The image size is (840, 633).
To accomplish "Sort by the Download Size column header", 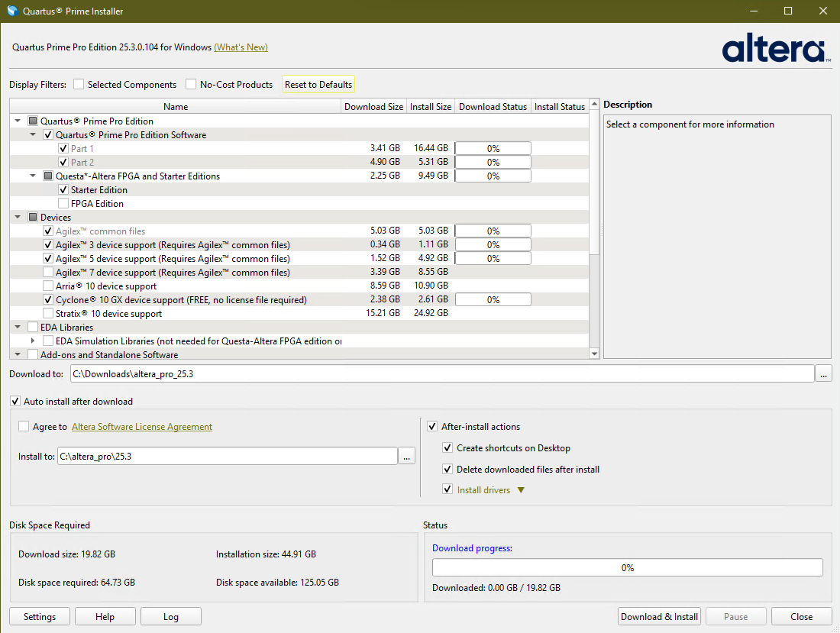I will point(373,107).
